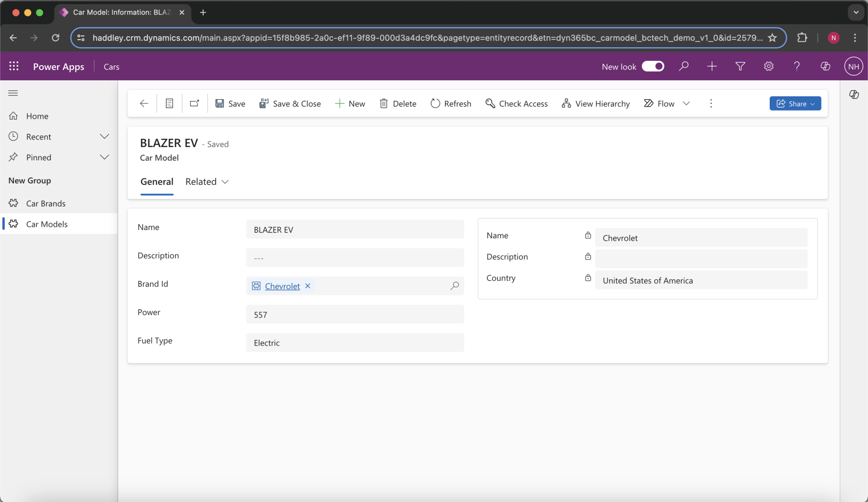Toggle the New look switch off
Screen dimensions: 868x502
[652, 67]
